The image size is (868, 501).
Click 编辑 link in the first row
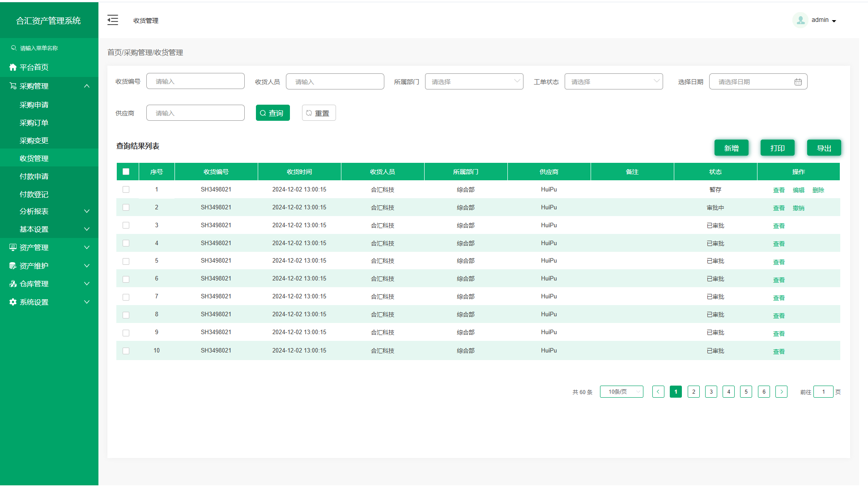click(x=798, y=190)
